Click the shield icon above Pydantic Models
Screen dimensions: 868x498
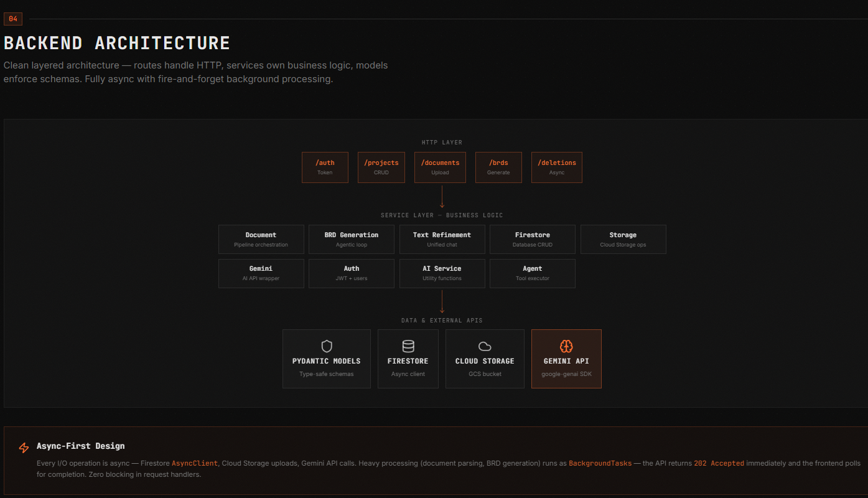[327, 346]
